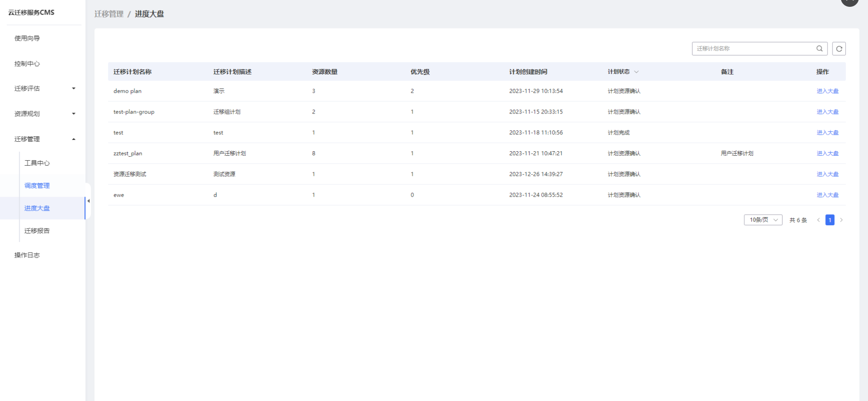Click the 共 6 条 total count
This screenshot has width=868, height=401.
pos(798,220)
